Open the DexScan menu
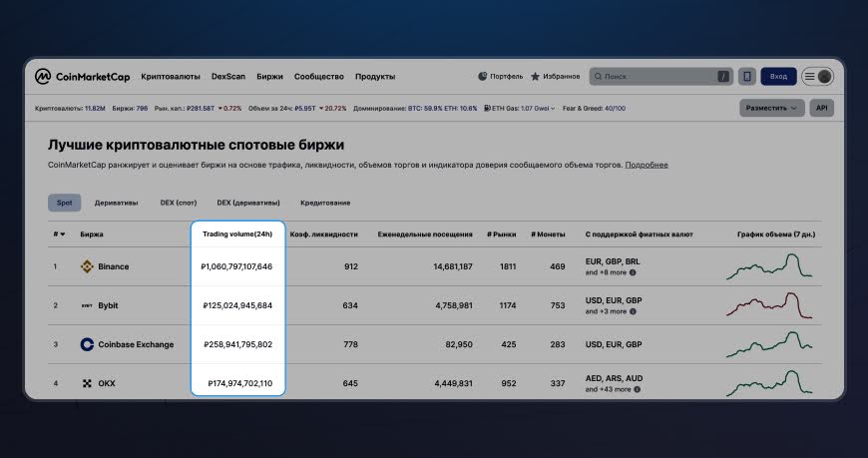This screenshot has height=458, width=868. pyautogui.click(x=228, y=77)
